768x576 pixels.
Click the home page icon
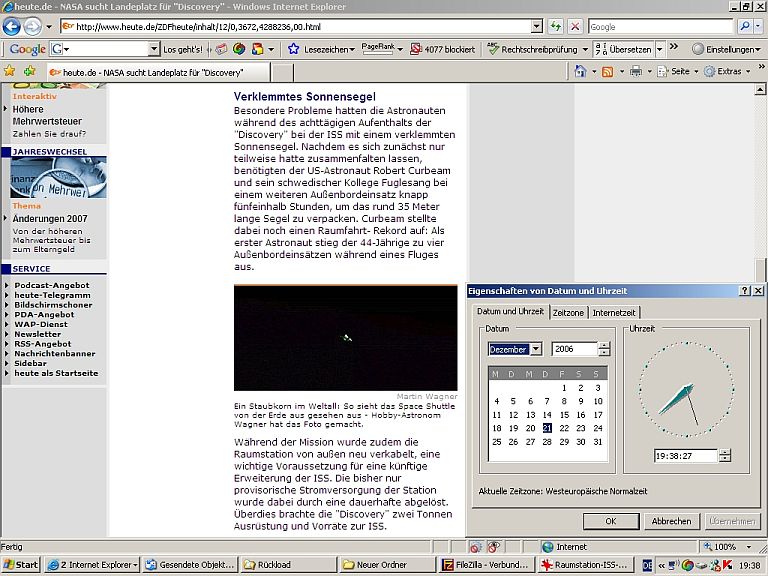click(x=580, y=72)
